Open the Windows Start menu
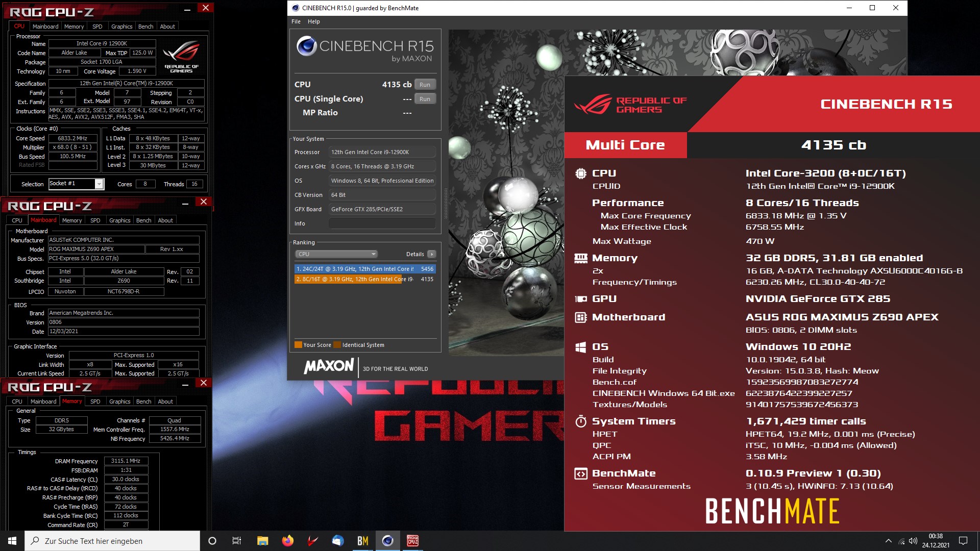The width and height of the screenshot is (980, 551). point(12,541)
